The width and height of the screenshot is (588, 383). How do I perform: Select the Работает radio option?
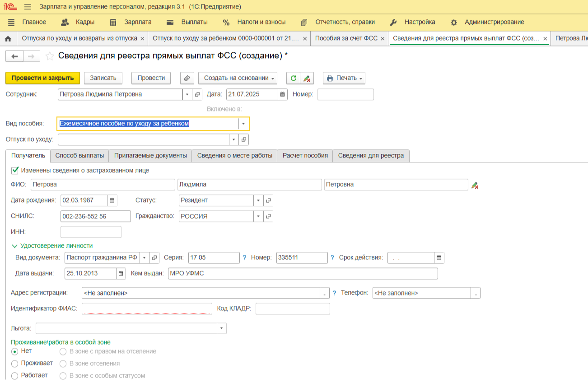click(15, 376)
